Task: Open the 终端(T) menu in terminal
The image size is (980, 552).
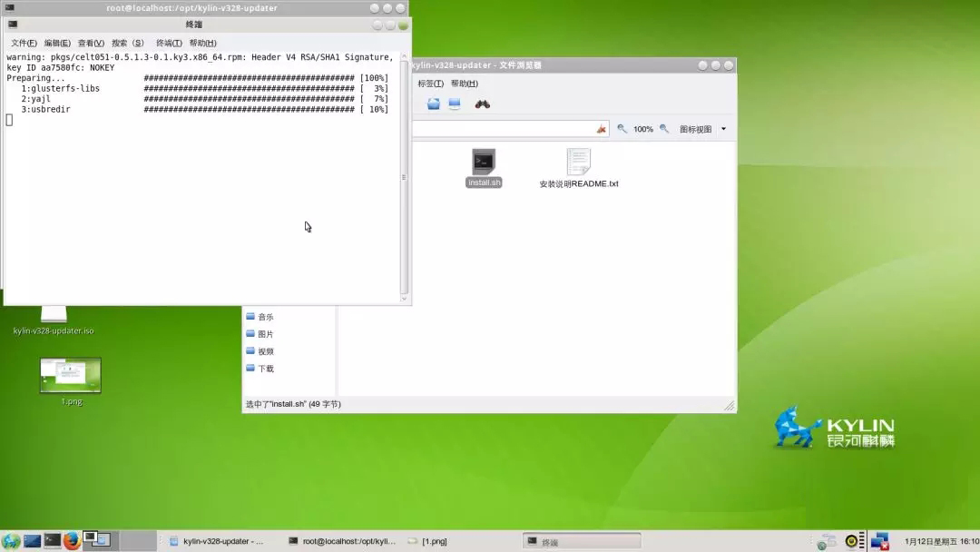Action: click(x=169, y=43)
